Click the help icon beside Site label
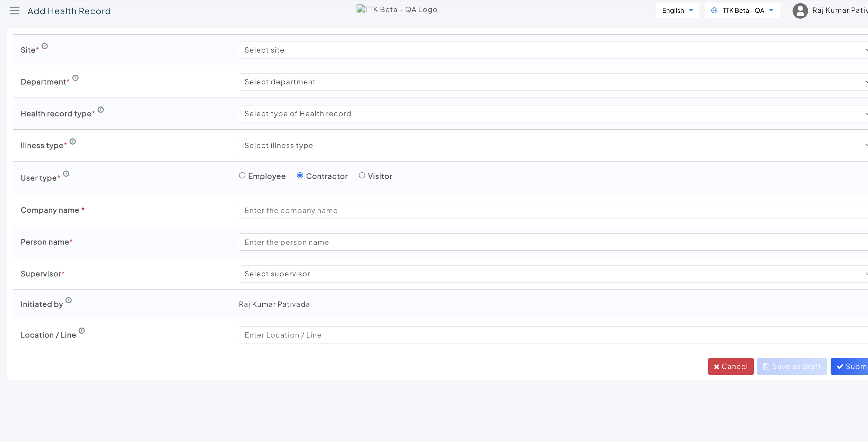The width and height of the screenshot is (868, 442). [45, 46]
